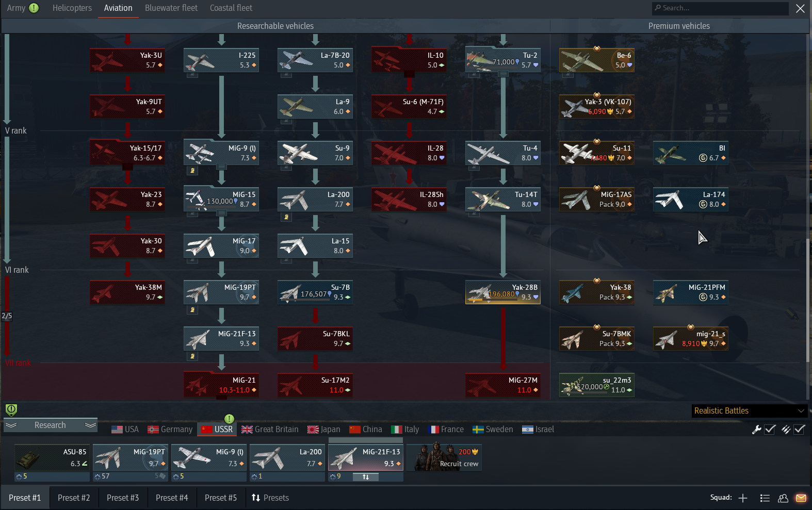Choose the Israel nation
The image size is (812, 510).
tap(538, 429)
